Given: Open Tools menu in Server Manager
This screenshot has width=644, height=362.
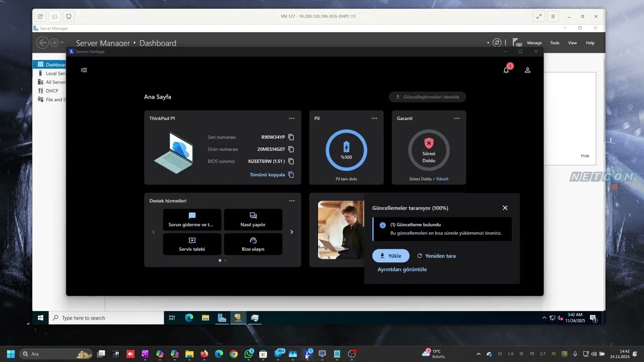Looking at the screenshot, I should point(554,43).
